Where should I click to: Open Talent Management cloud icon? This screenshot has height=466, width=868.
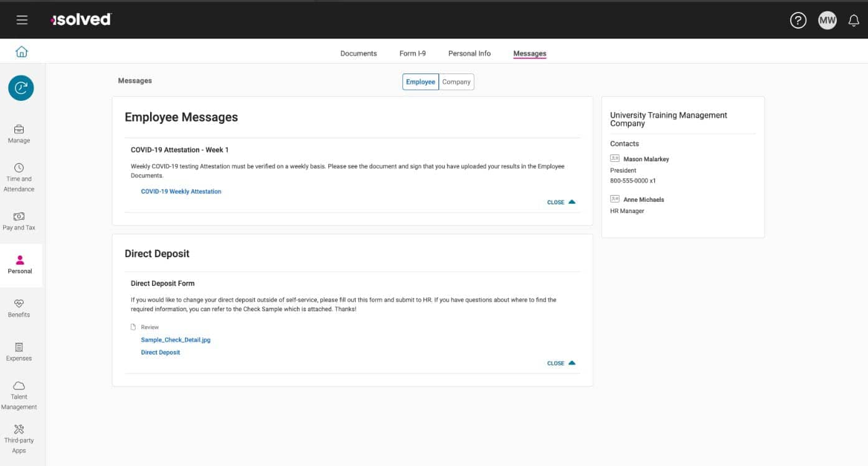coord(19,386)
